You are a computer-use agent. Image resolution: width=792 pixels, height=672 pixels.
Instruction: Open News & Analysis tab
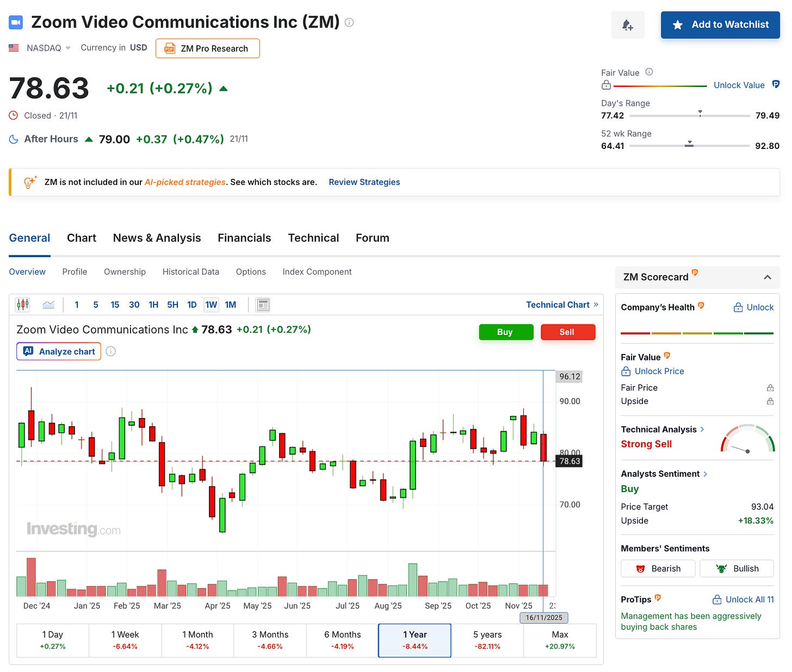coord(157,238)
